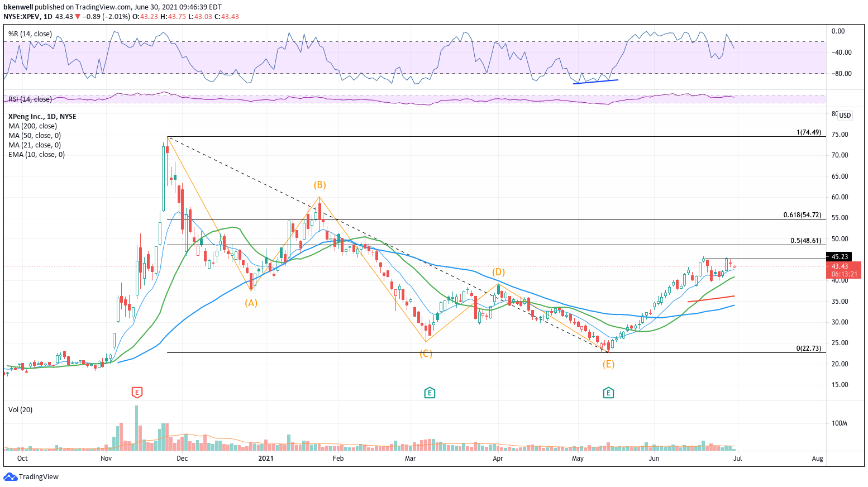Open the green earnings marker below wave (C)
The height and width of the screenshot is (487, 868).
point(430,393)
